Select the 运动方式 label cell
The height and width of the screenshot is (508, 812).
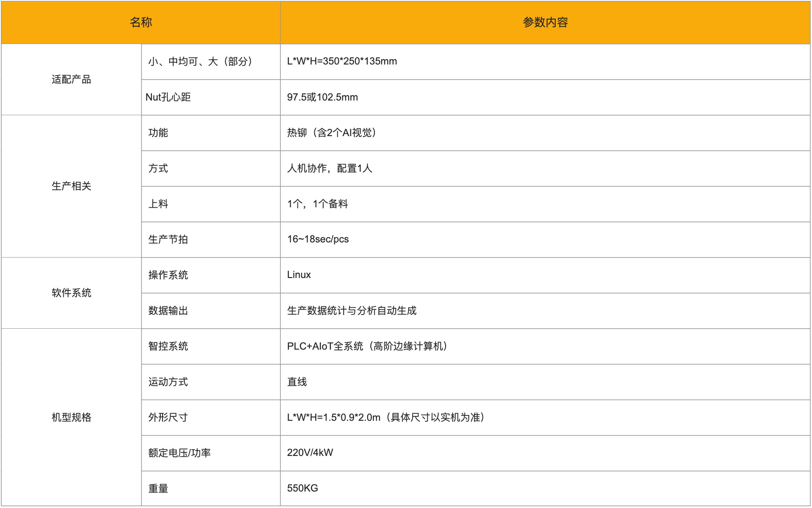(x=168, y=382)
